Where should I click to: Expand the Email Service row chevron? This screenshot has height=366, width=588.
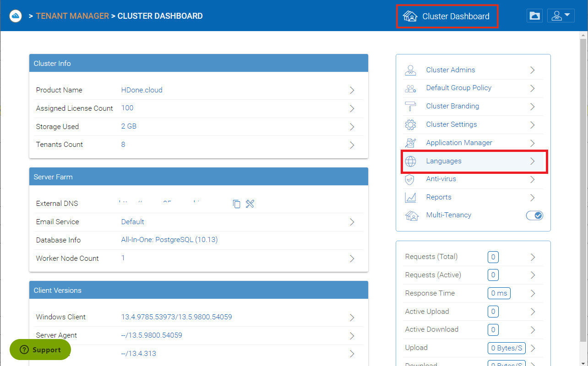352,222
